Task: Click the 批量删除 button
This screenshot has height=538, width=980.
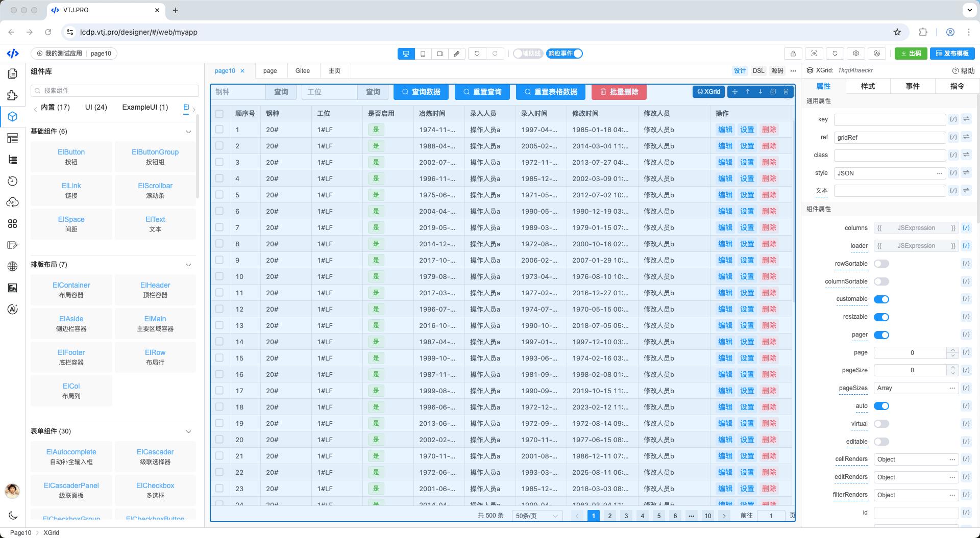Action: coord(619,92)
